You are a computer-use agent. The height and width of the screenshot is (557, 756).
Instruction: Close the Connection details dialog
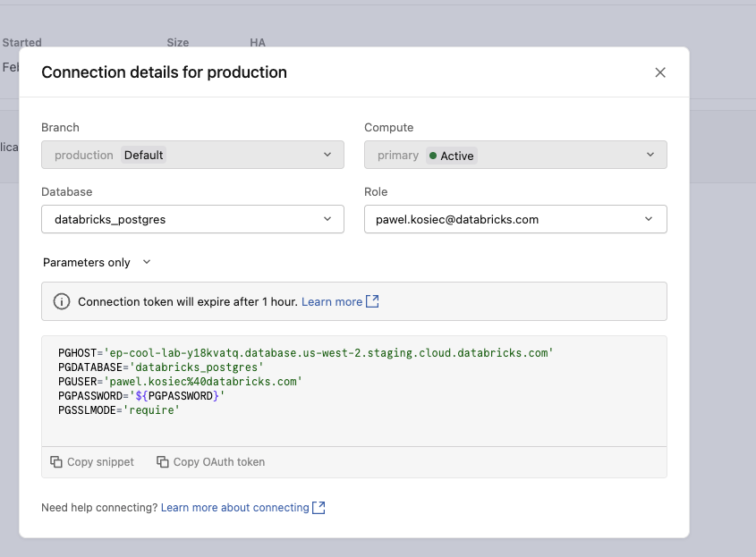pos(660,72)
